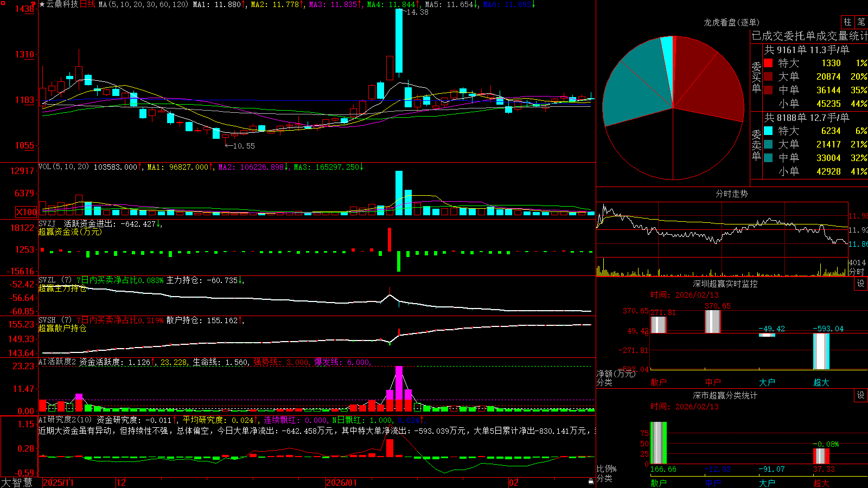Open VOL(5,10,20) indicator parameters
The width and height of the screenshot is (868, 488).
(x=63, y=166)
